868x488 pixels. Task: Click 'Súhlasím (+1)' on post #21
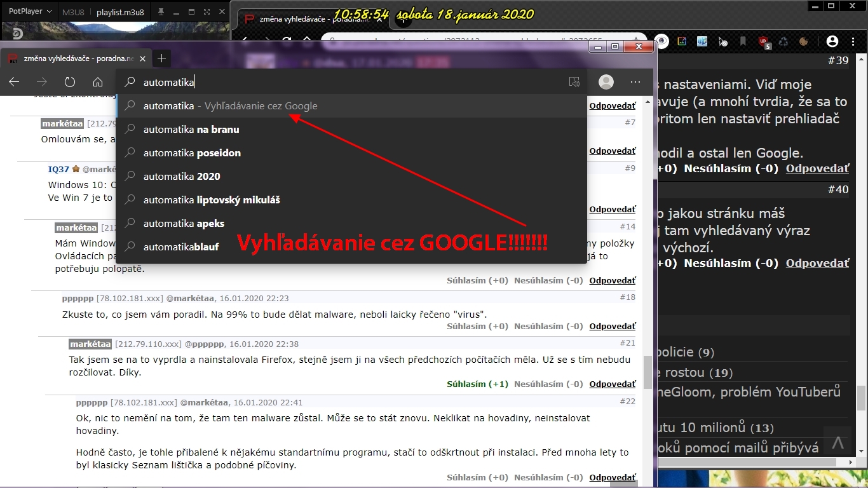[x=477, y=384]
